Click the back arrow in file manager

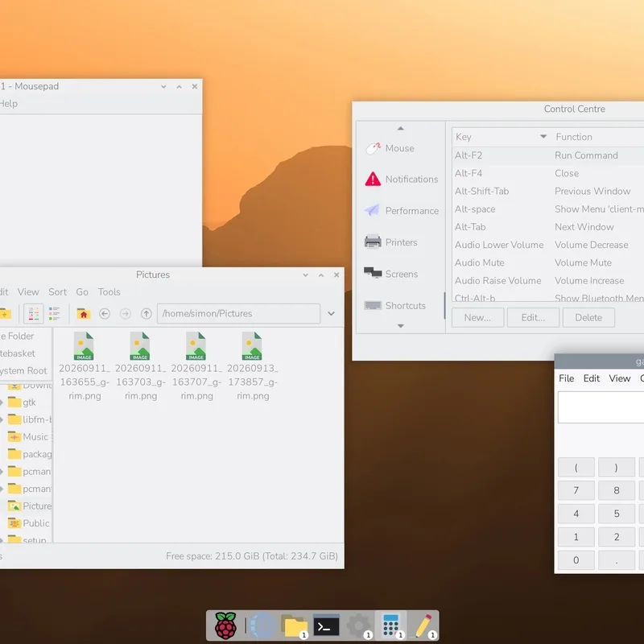(x=105, y=314)
